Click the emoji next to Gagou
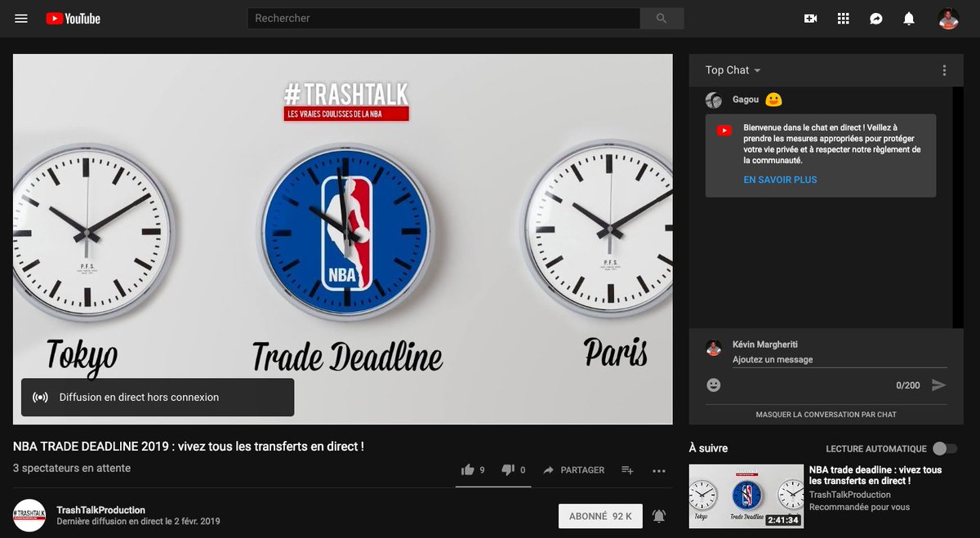The width and height of the screenshot is (980, 538). click(774, 100)
